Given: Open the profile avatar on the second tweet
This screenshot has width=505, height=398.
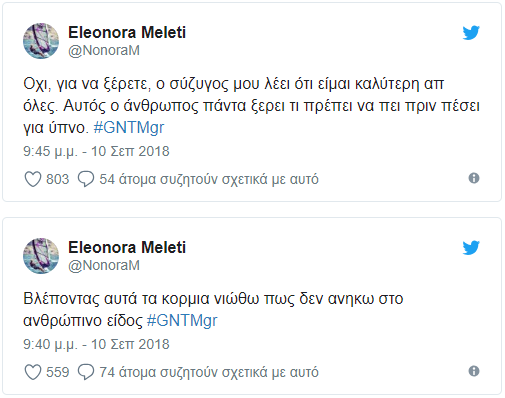Looking at the screenshot, I should point(41,256).
